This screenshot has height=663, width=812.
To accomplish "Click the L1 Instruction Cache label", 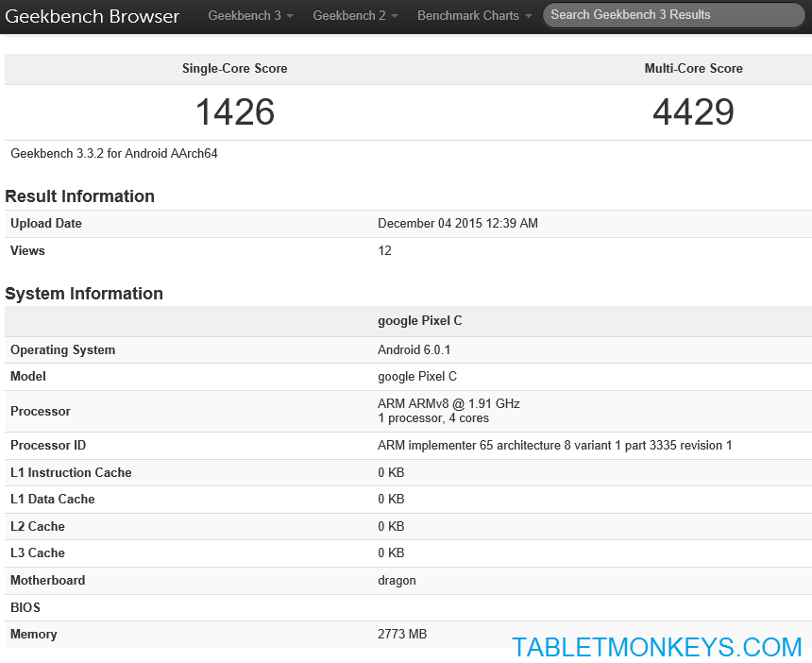I will click(71, 472).
